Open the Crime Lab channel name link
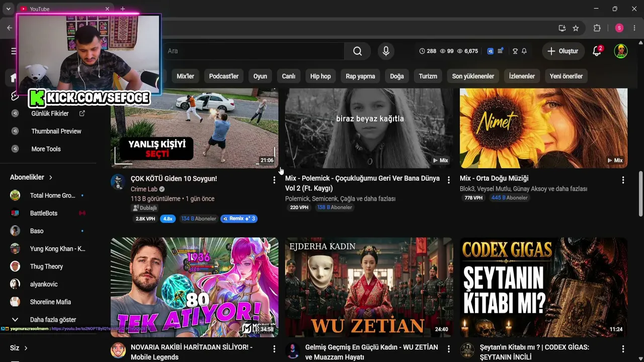The image size is (644, 362). 144,189
